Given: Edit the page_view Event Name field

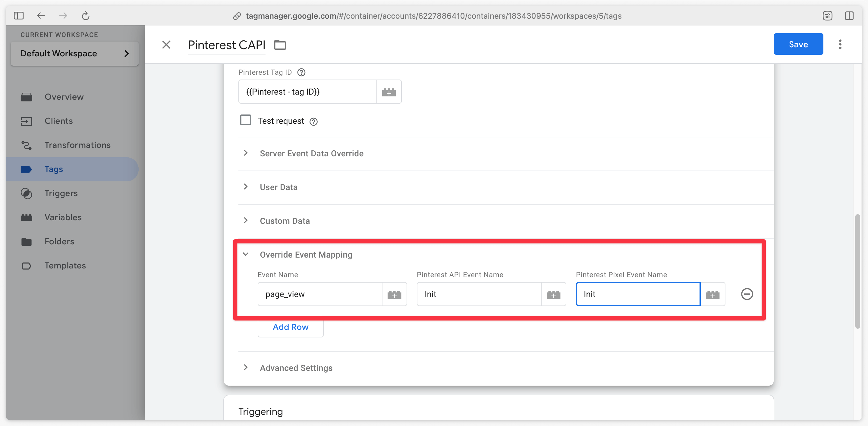Looking at the screenshot, I should tap(320, 294).
